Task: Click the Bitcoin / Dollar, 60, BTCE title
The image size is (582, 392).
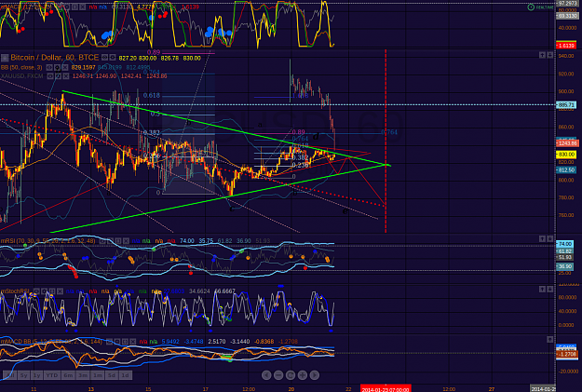Action: tap(55, 58)
